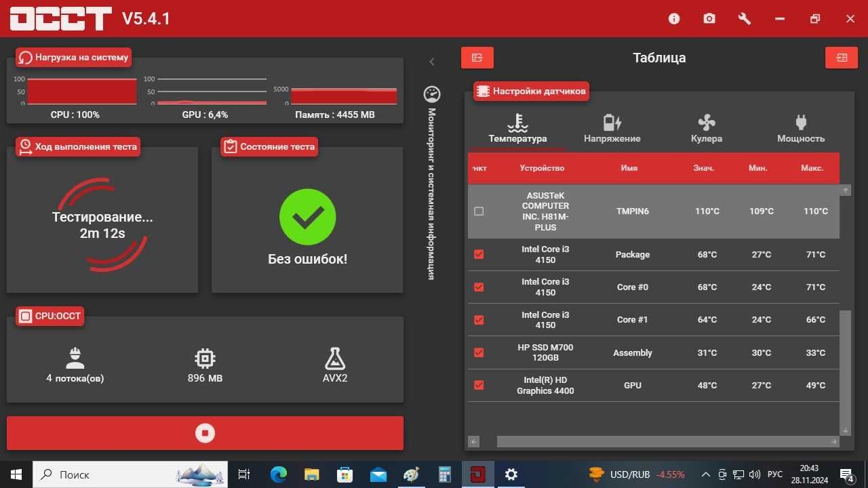Enable the TMPIN6 sensor checkbox
Image resolution: width=868 pixels, height=488 pixels.
click(x=479, y=211)
